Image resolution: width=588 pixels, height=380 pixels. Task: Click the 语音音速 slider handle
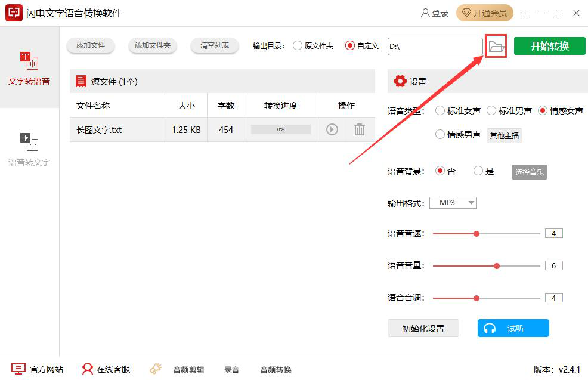pos(476,234)
